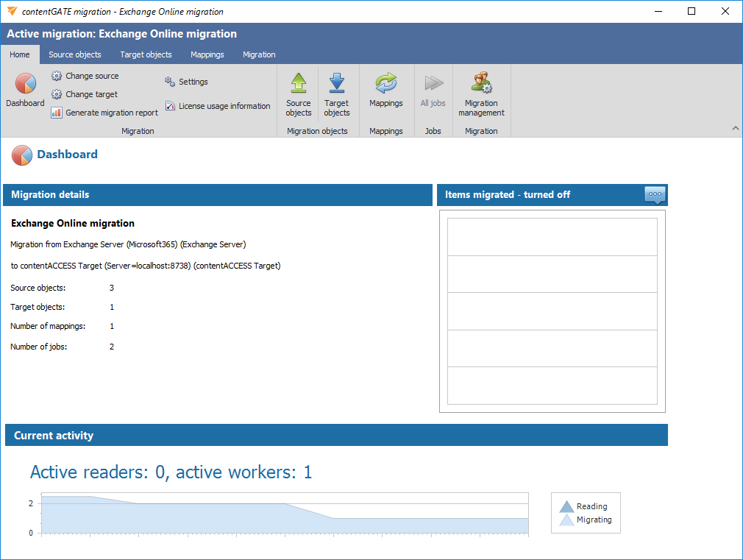The width and height of the screenshot is (743, 560).
Task: Open the Settings gears icon
Action: coord(170,82)
